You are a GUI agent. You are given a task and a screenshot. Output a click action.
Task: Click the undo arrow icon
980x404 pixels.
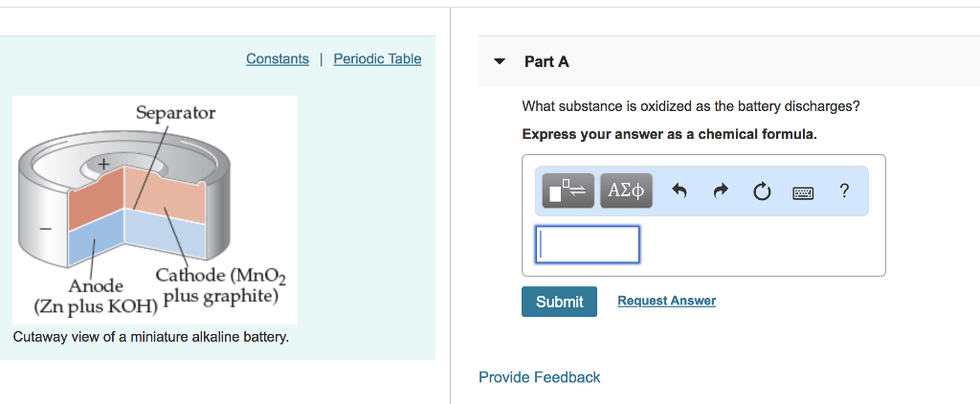click(679, 191)
